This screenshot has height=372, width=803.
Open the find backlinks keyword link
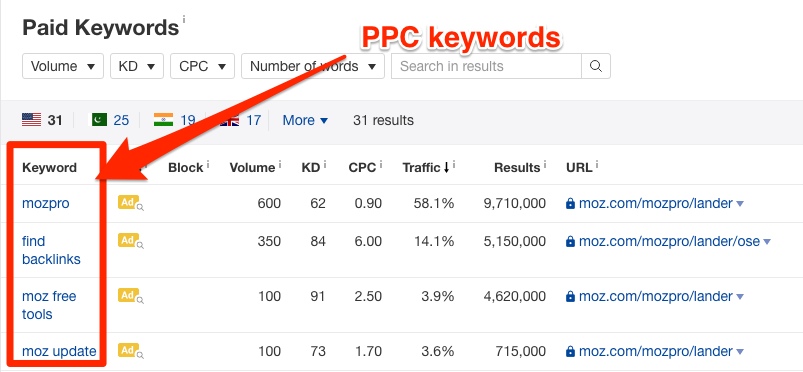[51, 250]
